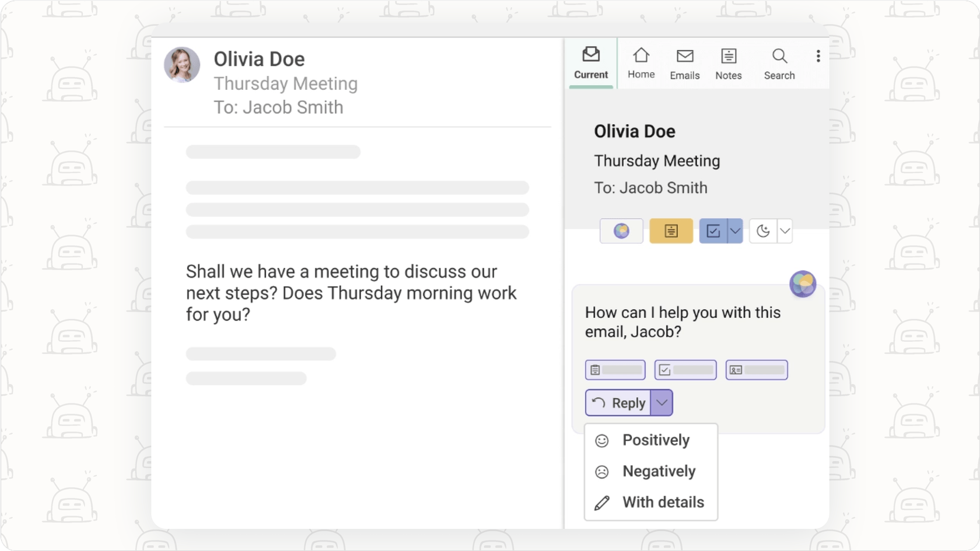Choose Positively from the reply menu
This screenshot has width=980, height=551.
point(656,440)
